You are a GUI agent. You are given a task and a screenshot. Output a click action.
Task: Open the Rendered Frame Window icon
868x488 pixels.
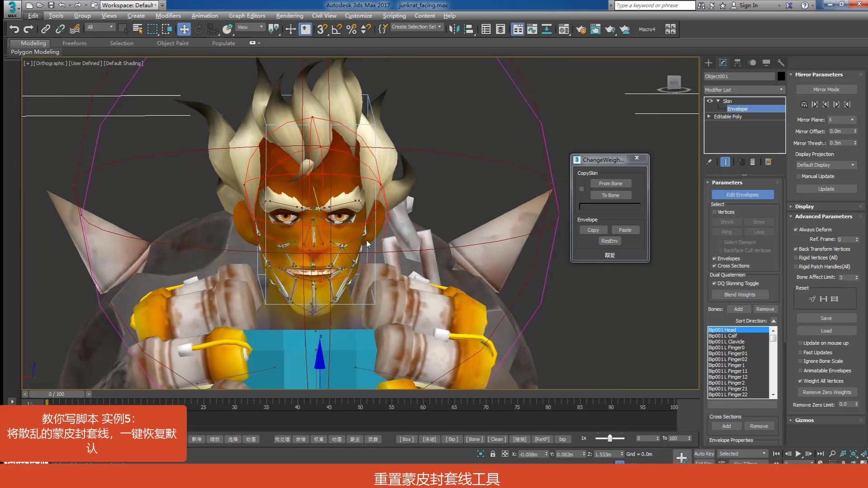595,29
